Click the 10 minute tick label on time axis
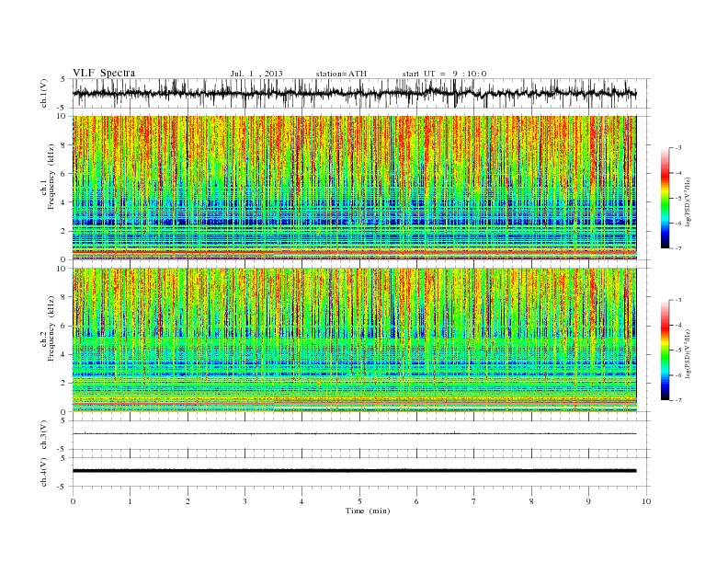728x563 pixels. (x=646, y=501)
